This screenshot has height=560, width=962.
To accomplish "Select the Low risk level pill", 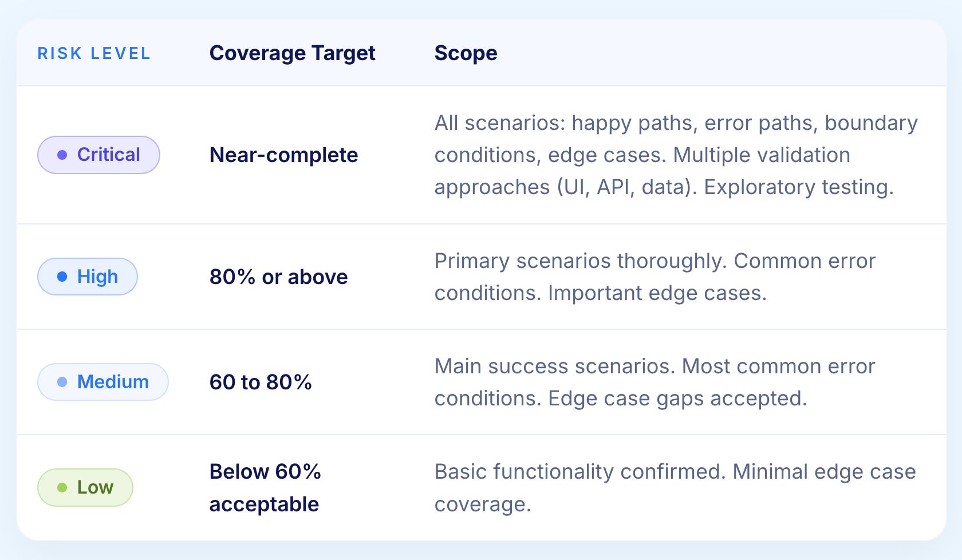I will (85, 487).
